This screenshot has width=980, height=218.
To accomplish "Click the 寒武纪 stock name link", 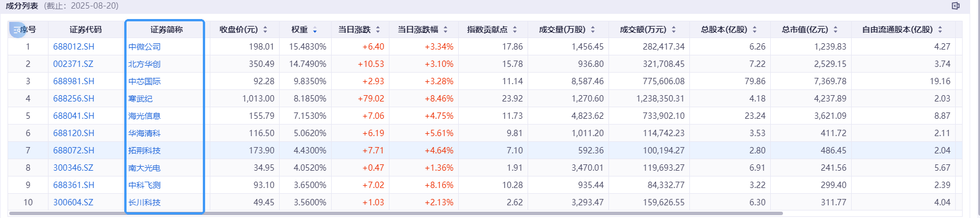I will [x=140, y=99].
